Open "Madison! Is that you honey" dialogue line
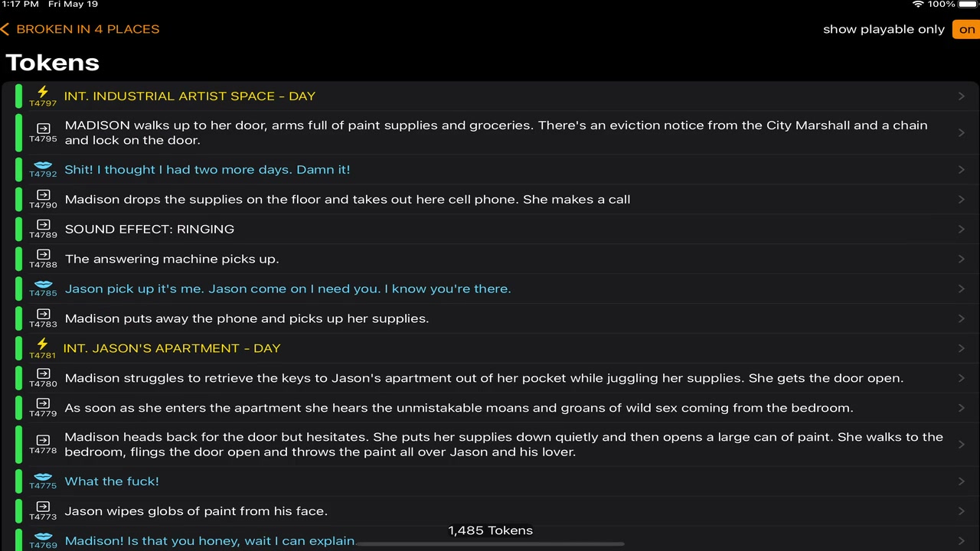 pos(209,540)
